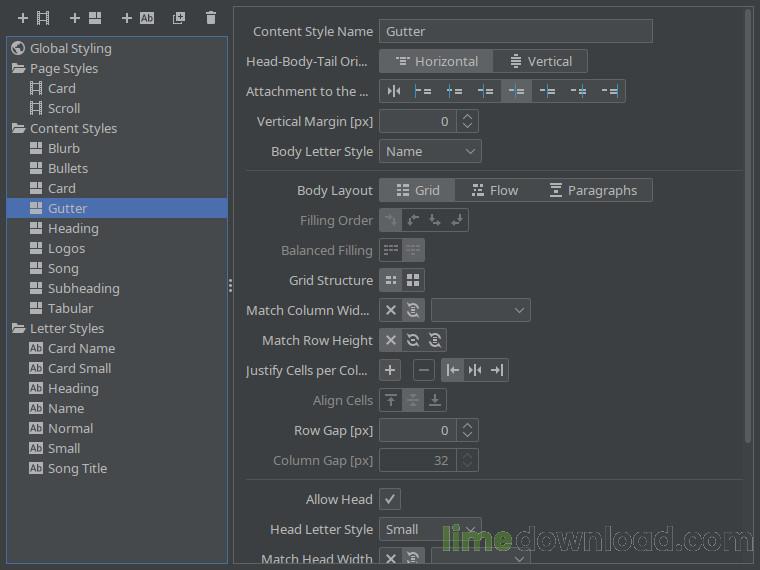The image size is (760, 570).
Task: Turn off Match Row Height with X
Action: click(390, 340)
